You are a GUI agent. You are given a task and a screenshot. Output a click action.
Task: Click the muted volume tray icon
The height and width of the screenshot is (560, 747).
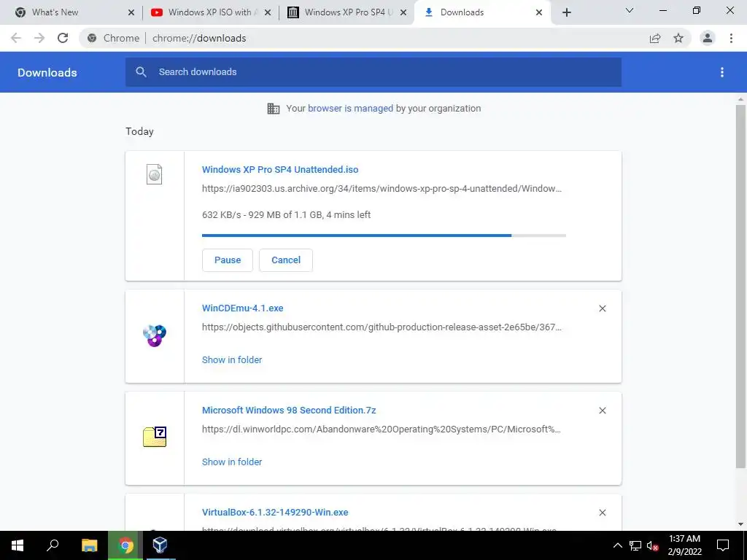[652, 545]
